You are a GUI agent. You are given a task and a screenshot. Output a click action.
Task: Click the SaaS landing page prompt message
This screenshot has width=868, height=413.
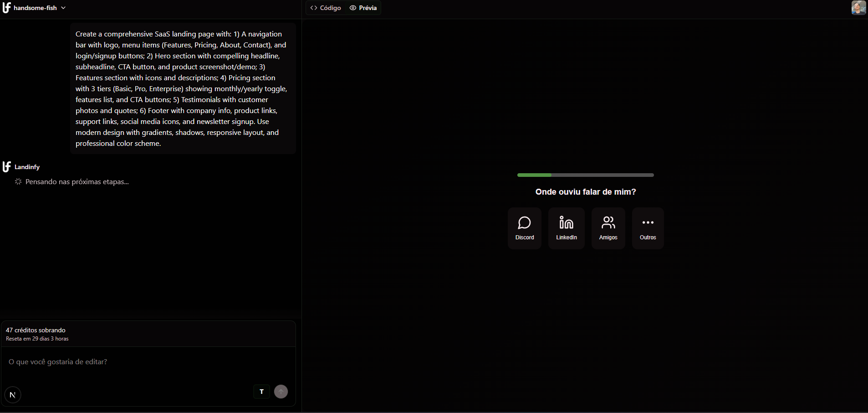tap(182, 88)
